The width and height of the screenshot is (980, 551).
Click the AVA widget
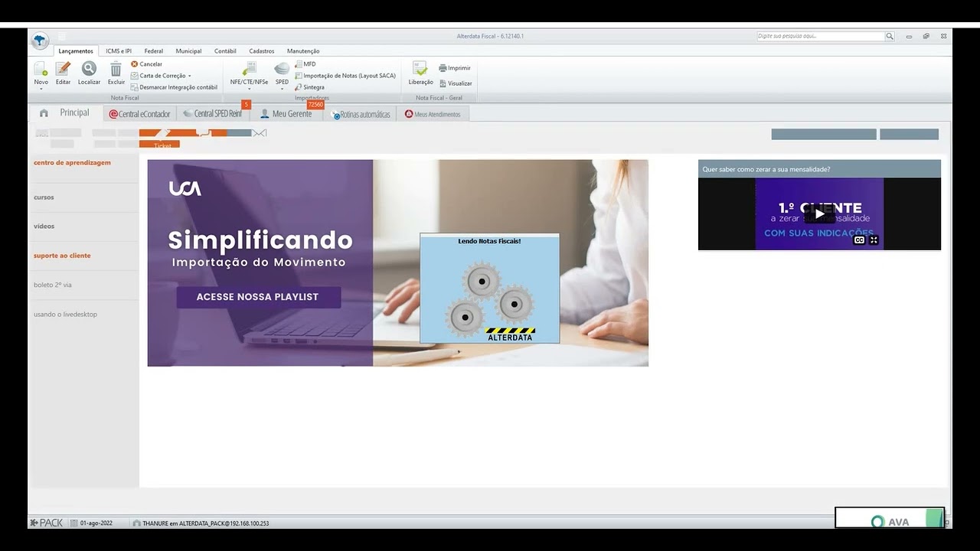(x=890, y=518)
